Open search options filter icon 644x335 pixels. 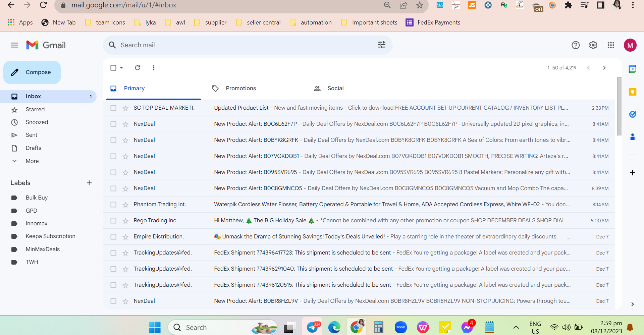pos(382,45)
